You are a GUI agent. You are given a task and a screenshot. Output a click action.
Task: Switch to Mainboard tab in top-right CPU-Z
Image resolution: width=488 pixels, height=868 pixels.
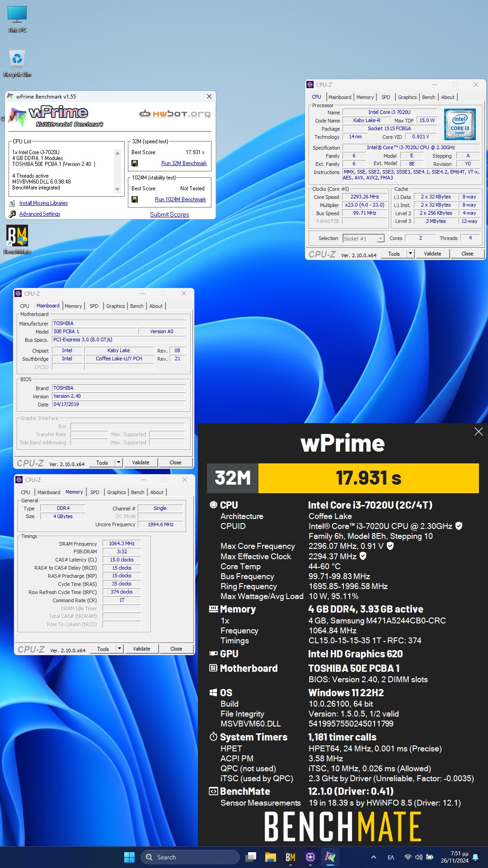[340, 97]
